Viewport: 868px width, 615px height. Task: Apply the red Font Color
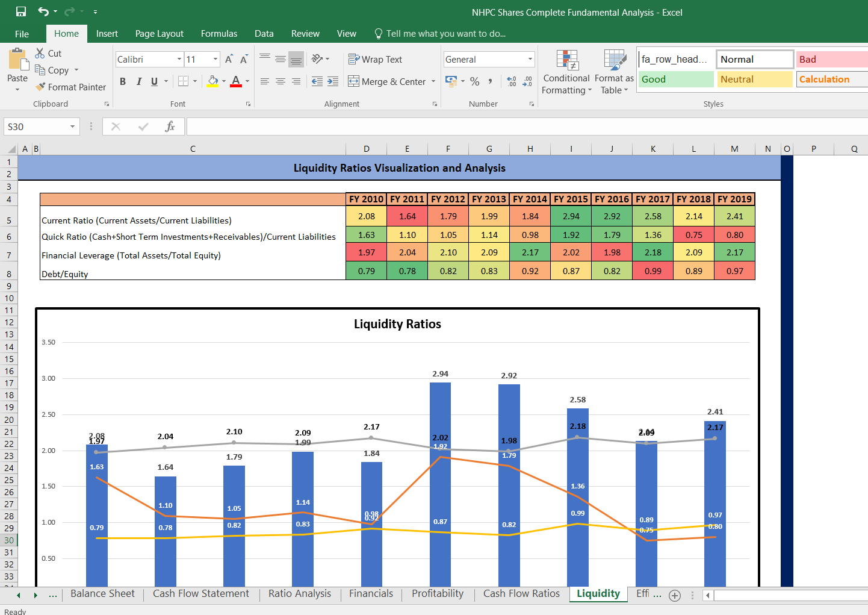coord(236,81)
